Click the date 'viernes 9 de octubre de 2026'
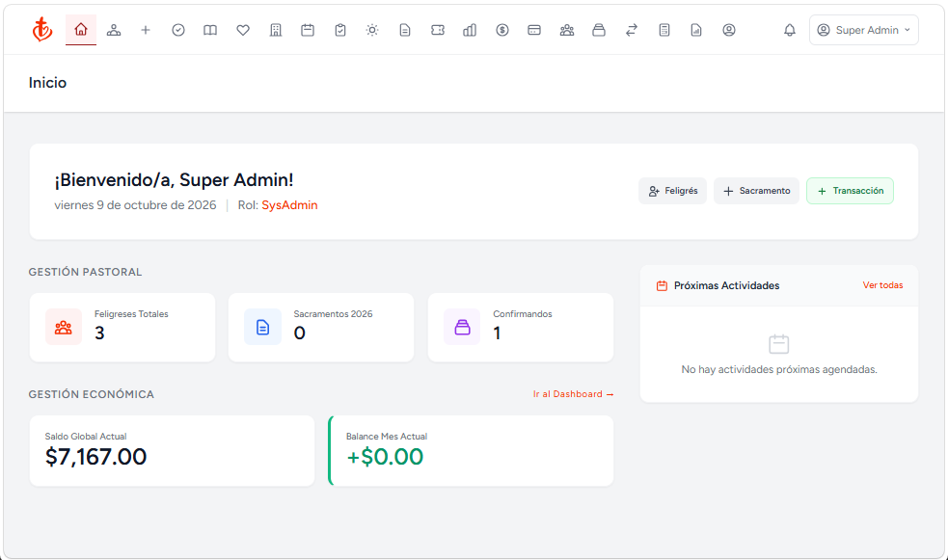The height and width of the screenshot is (560, 948). tap(135, 205)
